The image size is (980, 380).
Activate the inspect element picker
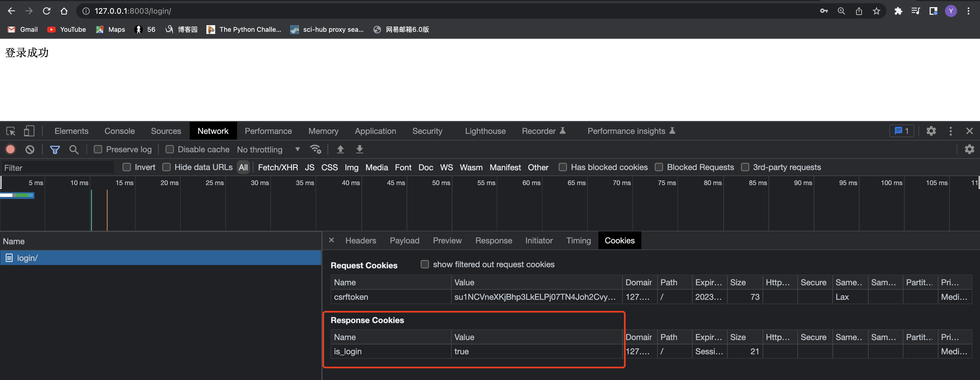click(x=11, y=131)
